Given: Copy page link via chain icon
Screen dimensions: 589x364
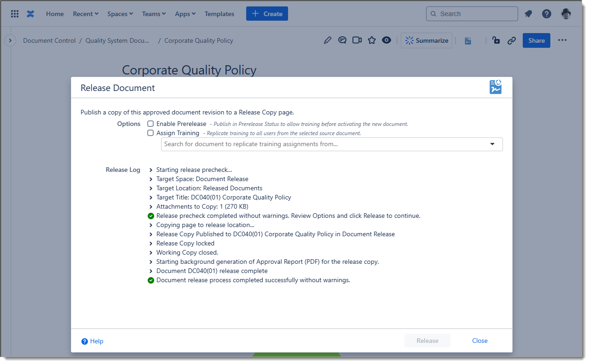Looking at the screenshot, I should [511, 40].
